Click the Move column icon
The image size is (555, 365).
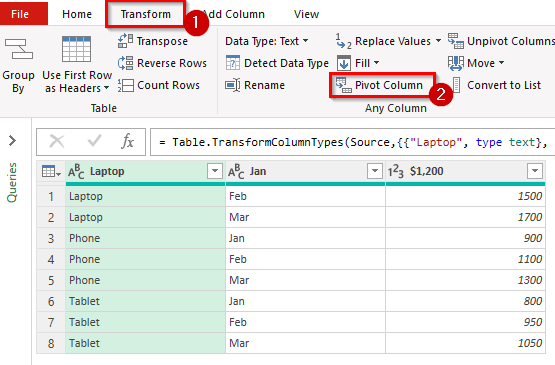coord(456,63)
